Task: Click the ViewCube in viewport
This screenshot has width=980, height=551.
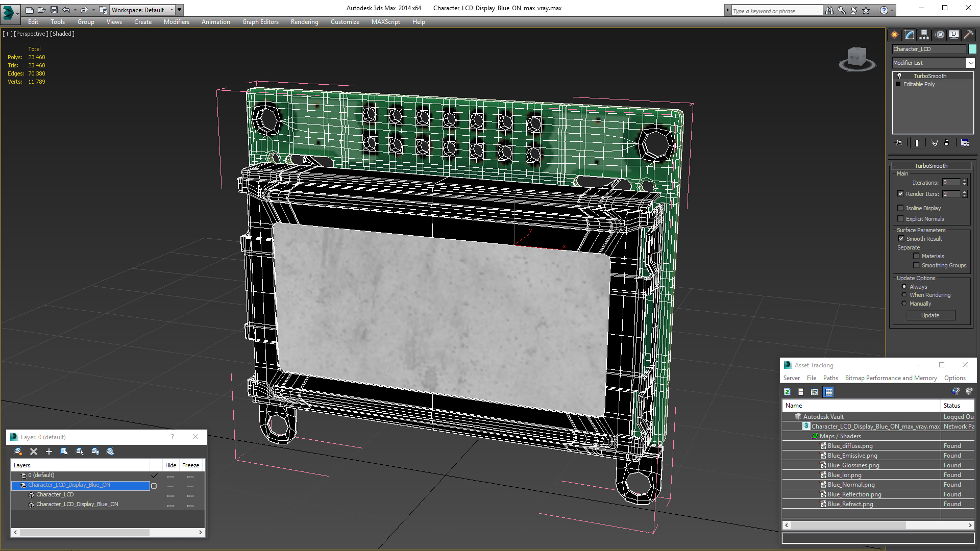Action: pos(857,58)
